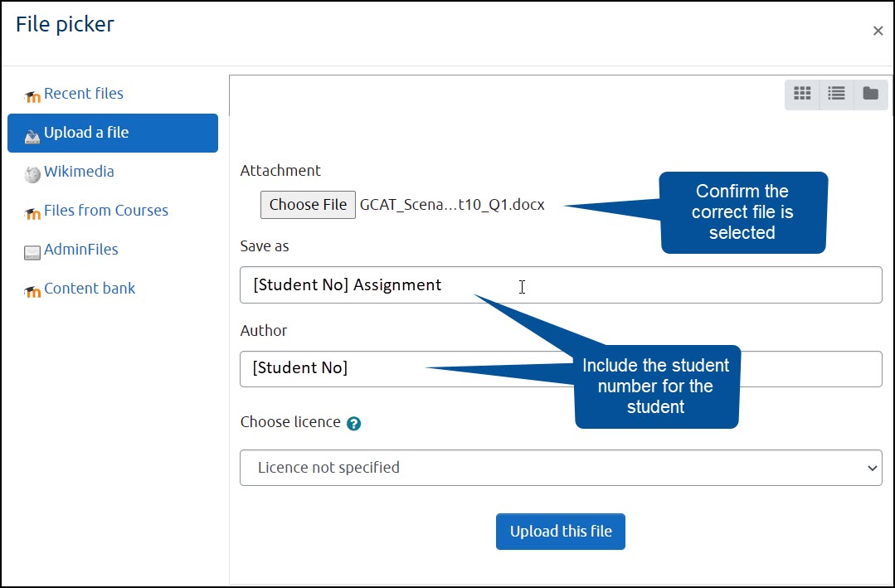This screenshot has width=895, height=588.
Task: Open the Choose licence dropdown
Action: [561, 467]
